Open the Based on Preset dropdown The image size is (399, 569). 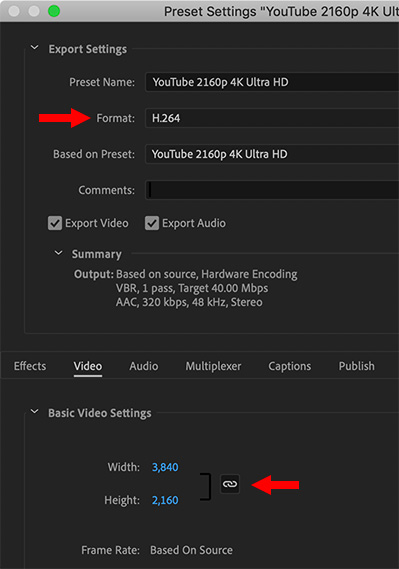[272, 154]
